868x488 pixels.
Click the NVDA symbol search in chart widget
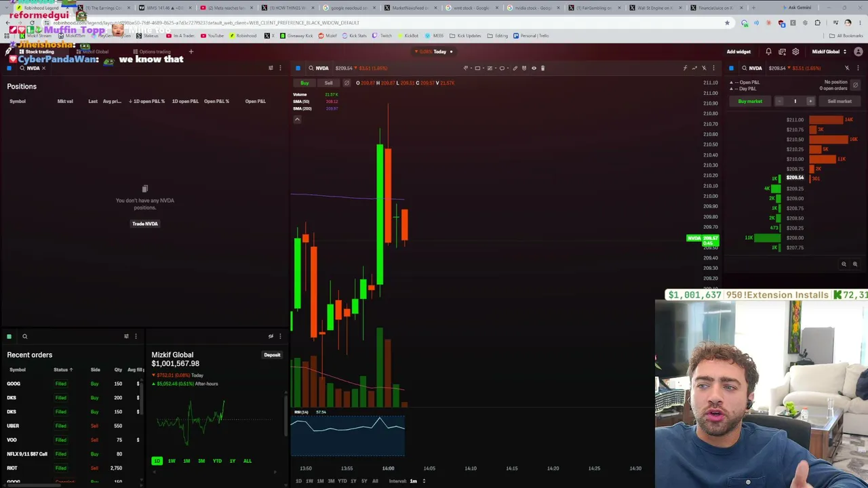(x=319, y=68)
